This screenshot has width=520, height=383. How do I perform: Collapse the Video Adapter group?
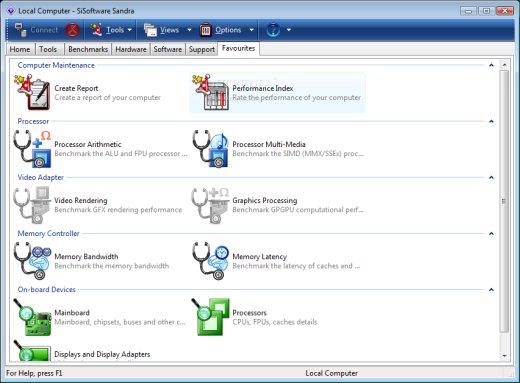tap(491, 178)
